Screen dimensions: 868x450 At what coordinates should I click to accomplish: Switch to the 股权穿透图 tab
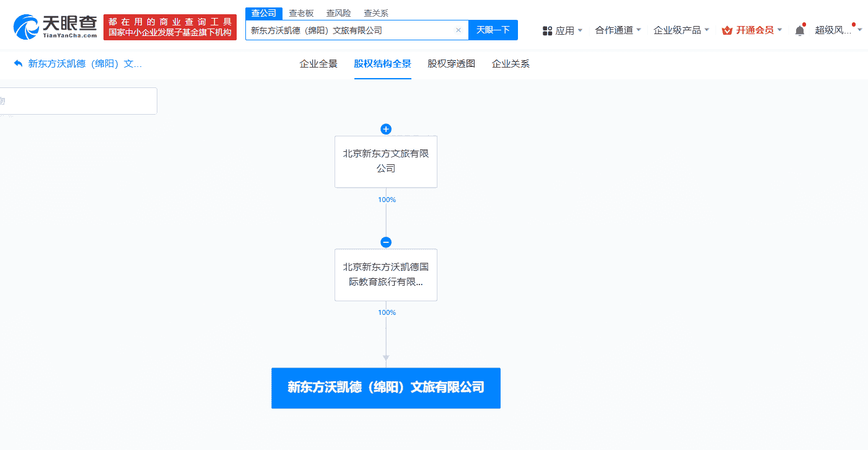(451, 64)
